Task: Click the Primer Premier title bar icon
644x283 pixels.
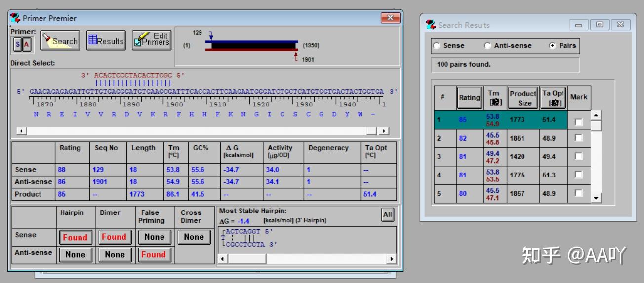Action: (15, 18)
